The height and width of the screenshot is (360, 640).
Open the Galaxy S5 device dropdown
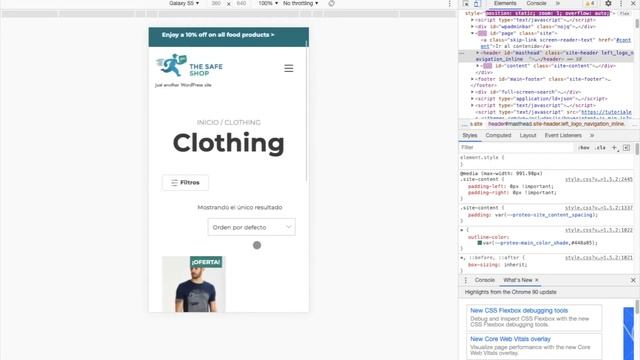tap(184, 3)
